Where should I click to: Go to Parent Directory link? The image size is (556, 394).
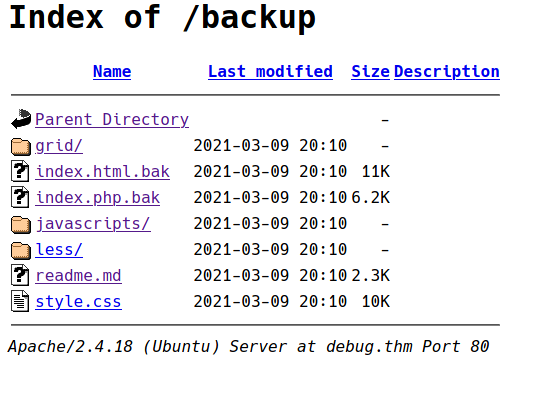[x=112, y=120]
